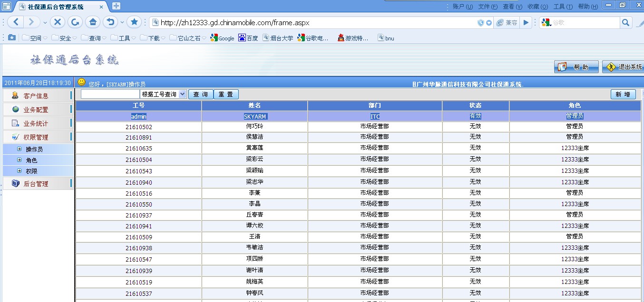Expand the 后台管理 sidebar section
This screenshot has width=644, height=302.
click(37, 183)
